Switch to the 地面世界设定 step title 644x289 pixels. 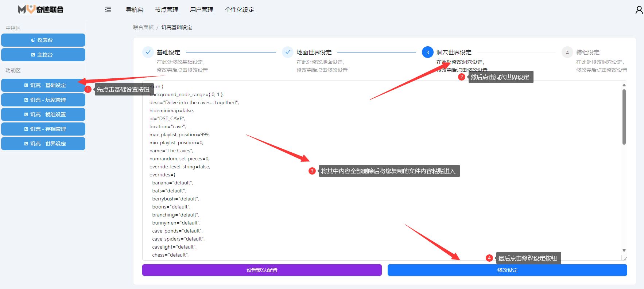tap(314, 52)
